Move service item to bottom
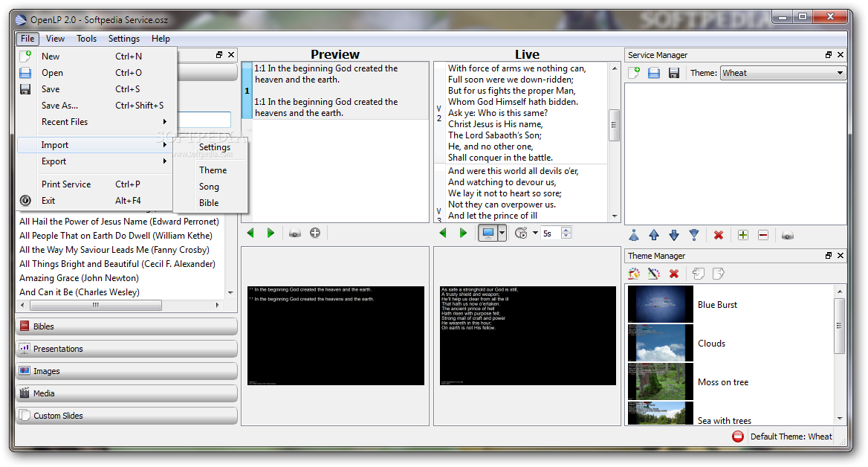The image size is (868, 467). [x=693, y=236]
